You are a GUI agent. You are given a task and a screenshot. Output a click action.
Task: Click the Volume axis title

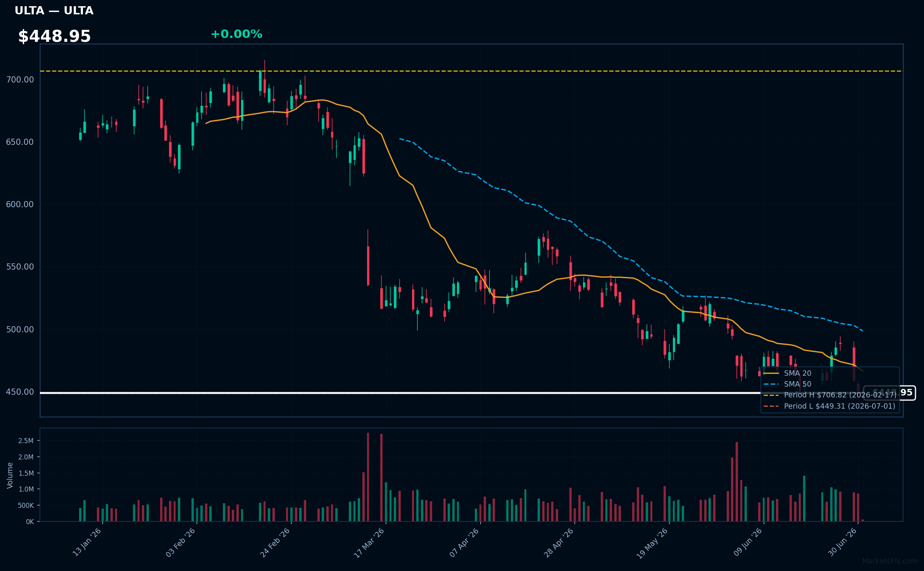coord(10,475)
